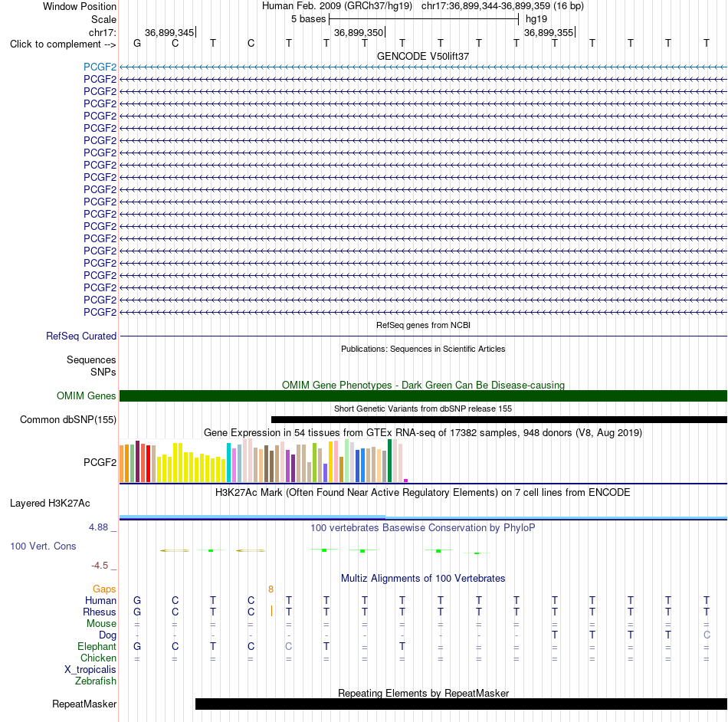728x722 pixels.
Task: Select the Window Position label
Action: point(80,6)
